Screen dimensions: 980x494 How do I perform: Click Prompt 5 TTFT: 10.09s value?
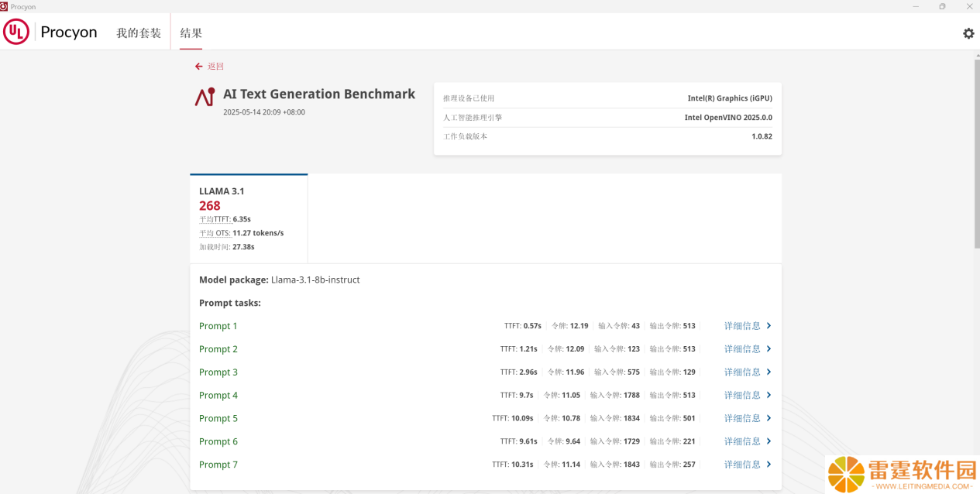513,418
